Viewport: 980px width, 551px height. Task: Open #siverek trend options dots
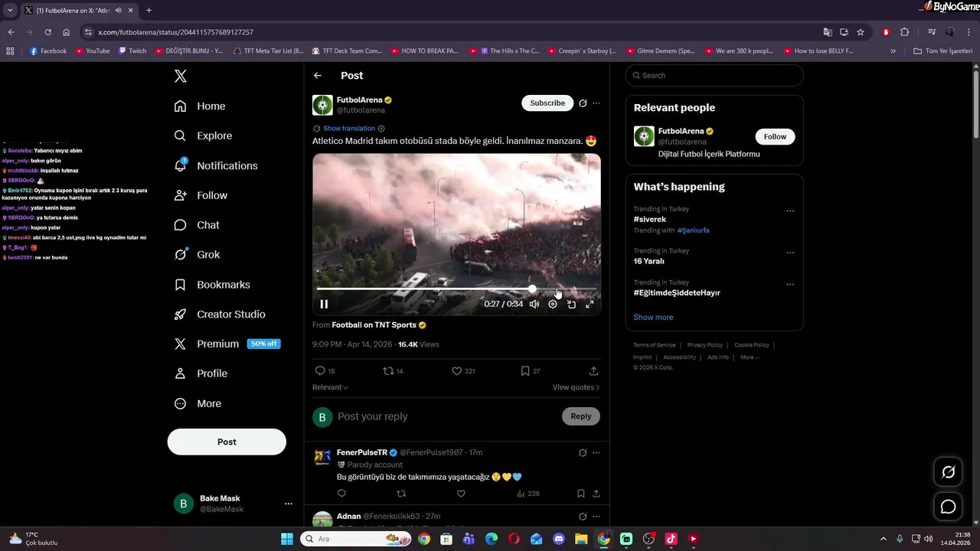(x=790, y=211)
